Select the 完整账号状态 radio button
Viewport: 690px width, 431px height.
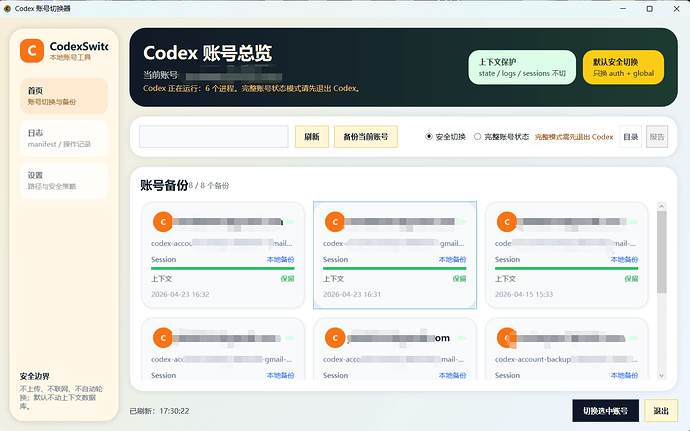pyautogui.click(x=477, y=136)
